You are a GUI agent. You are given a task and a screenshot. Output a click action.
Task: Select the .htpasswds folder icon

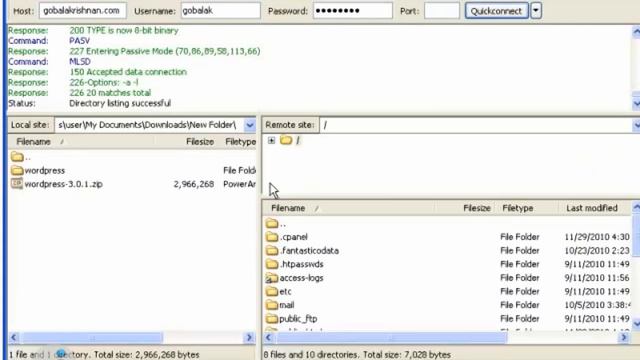tap(272, 264)
